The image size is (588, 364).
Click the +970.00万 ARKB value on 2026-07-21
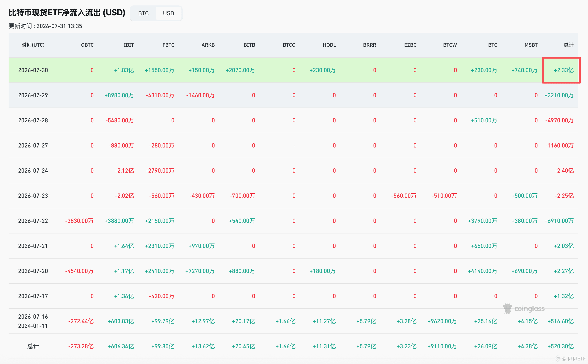point(201,246)
